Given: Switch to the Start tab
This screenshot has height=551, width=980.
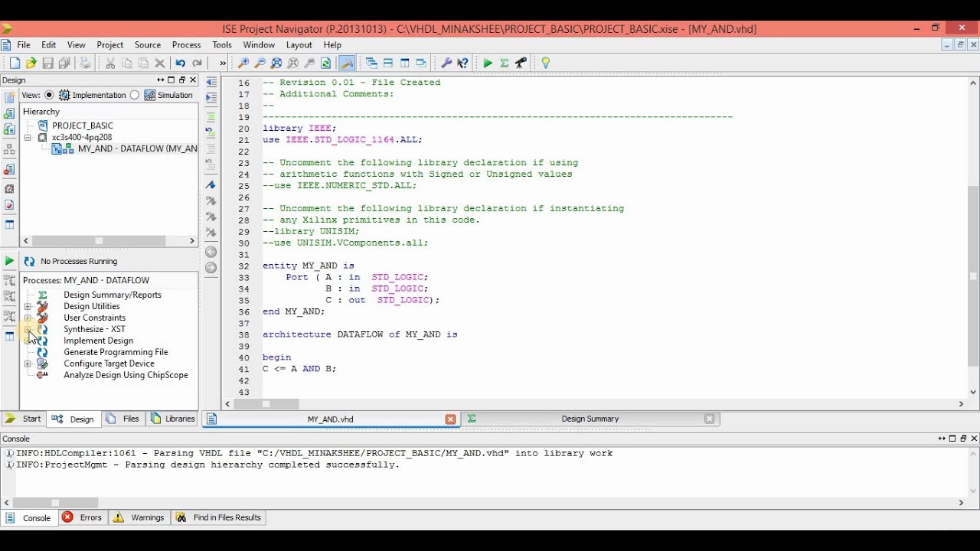Looking at the screenshot, I should [x=24, y=419].
